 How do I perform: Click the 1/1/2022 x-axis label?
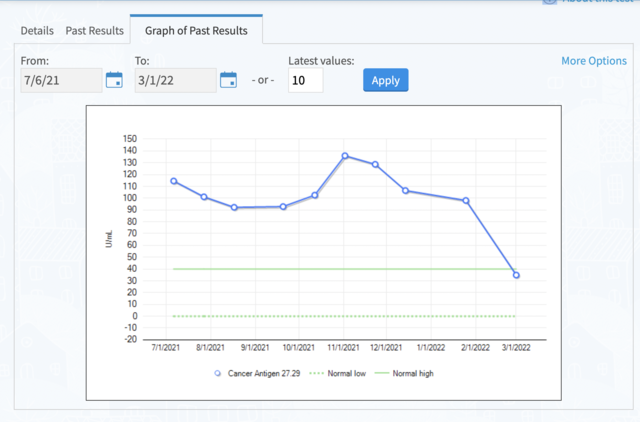click(431, 348)
